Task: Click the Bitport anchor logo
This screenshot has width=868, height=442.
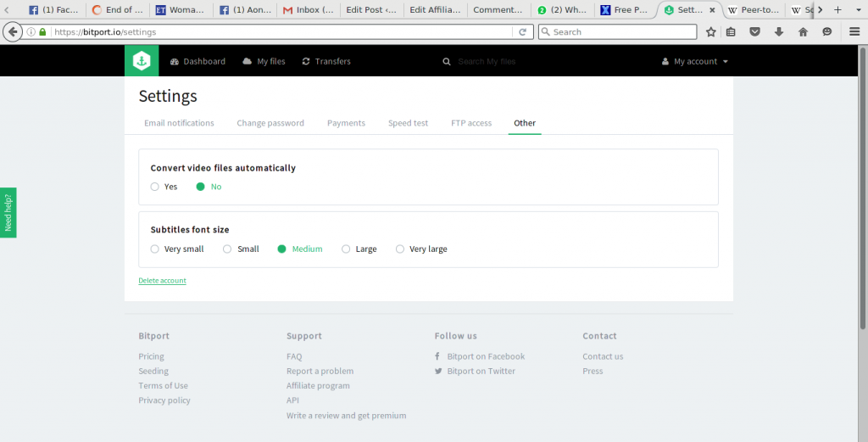Action: point(142,61)
